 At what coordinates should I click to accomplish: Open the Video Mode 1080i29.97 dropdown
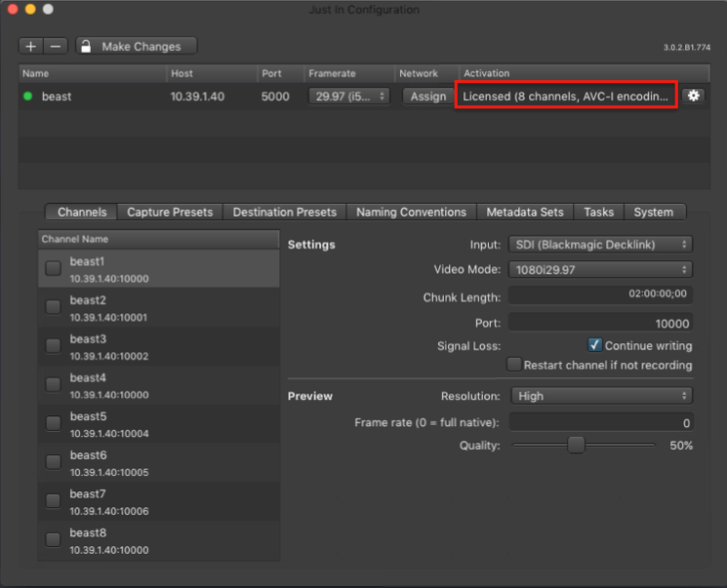click(600, 269)
